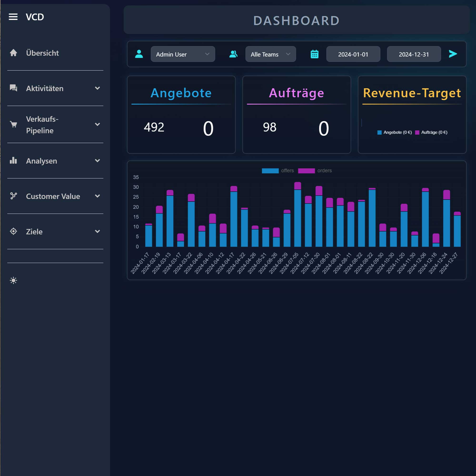
Task: Click the chat icon beside Aktivitäten
Action: [13, 88]
